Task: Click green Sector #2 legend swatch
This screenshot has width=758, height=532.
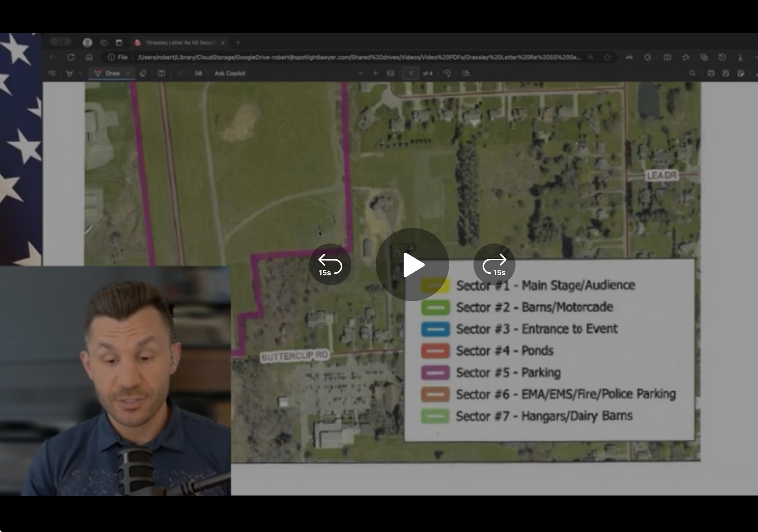Action: [435, 308]
